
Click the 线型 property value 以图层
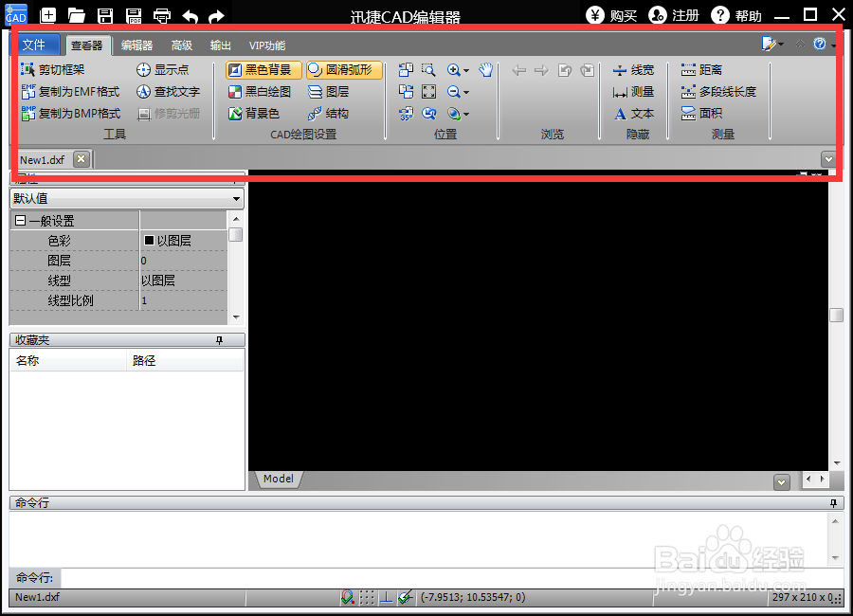coord(183,281)
